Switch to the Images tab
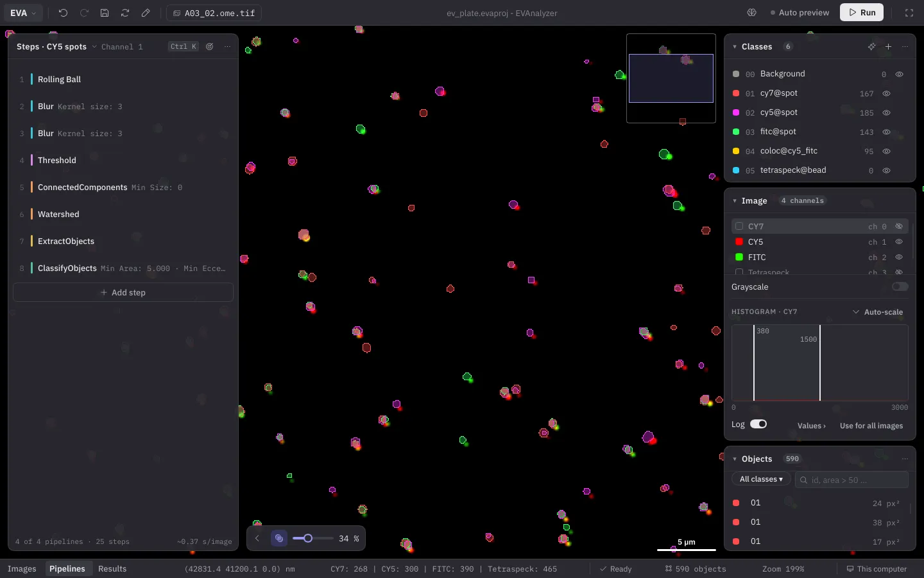The width and height of the screenshot is (924, 578). [22, 569]
